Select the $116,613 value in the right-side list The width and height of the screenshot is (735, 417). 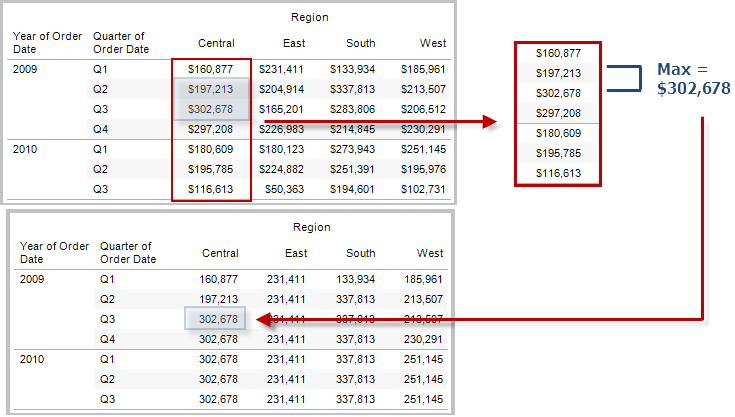(557, 173)
